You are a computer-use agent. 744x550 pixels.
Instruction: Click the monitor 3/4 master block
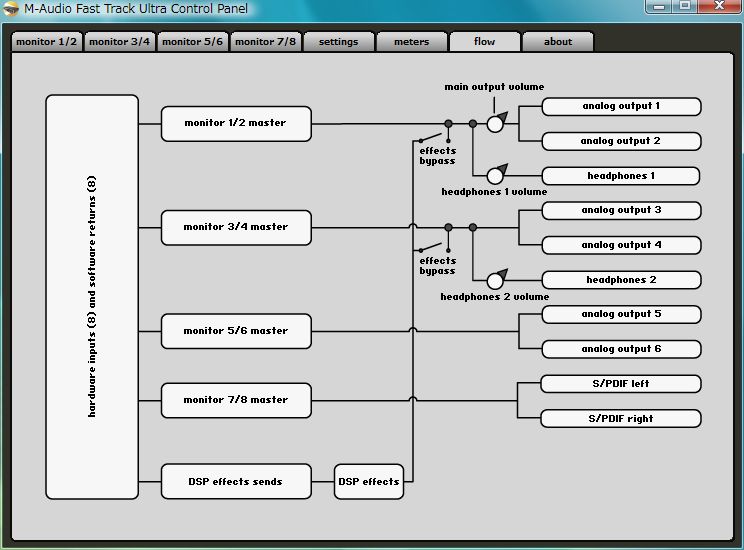[x=236, y=227]
